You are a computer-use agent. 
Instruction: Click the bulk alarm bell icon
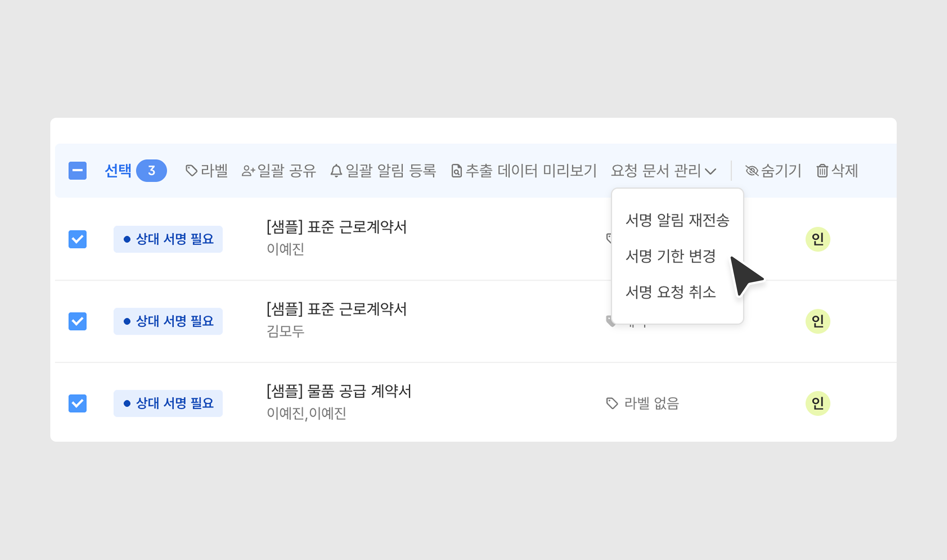(336, 171)
